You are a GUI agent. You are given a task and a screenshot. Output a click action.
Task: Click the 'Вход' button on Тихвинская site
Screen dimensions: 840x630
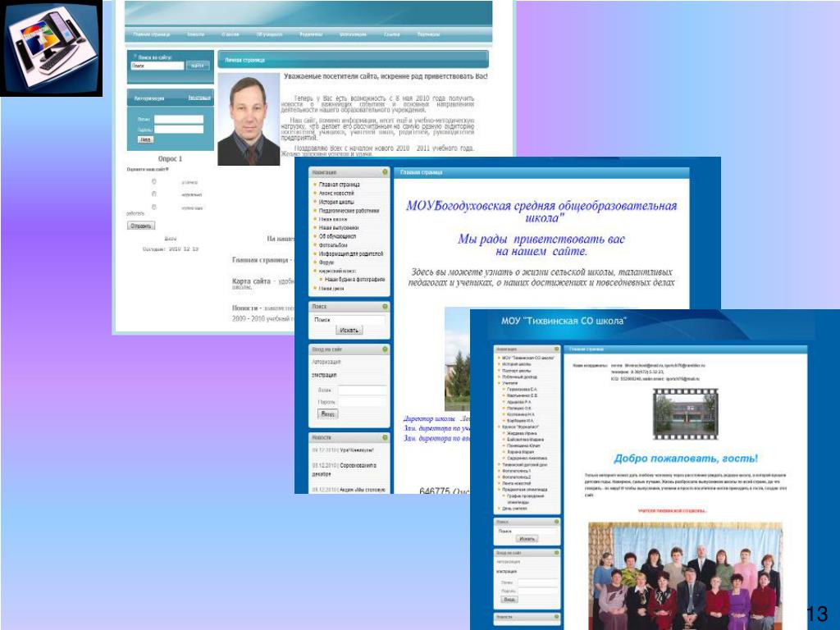509,600
